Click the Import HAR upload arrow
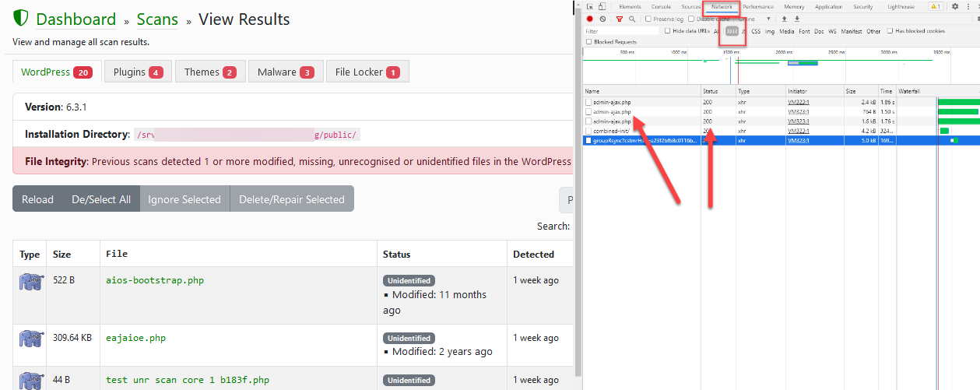 [784, 19]
